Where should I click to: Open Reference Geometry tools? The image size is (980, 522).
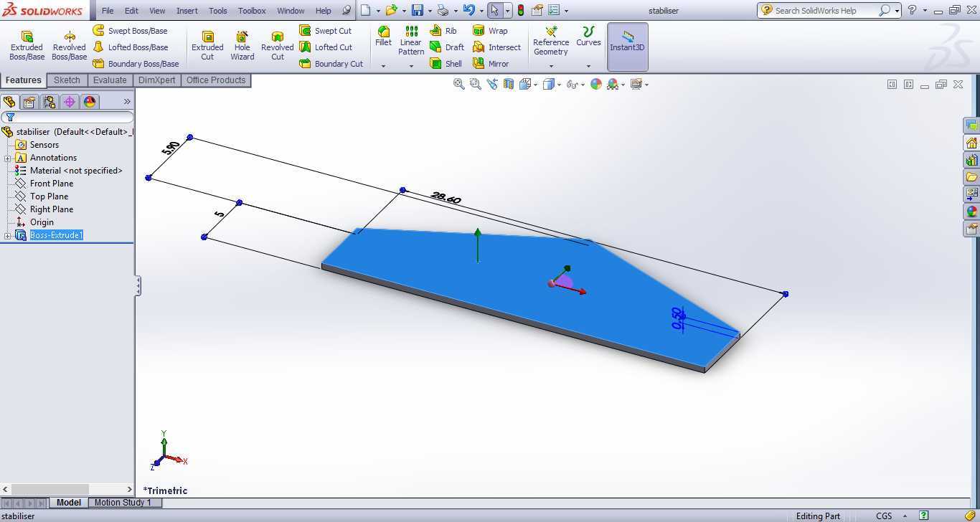click(x=551, y=41)
